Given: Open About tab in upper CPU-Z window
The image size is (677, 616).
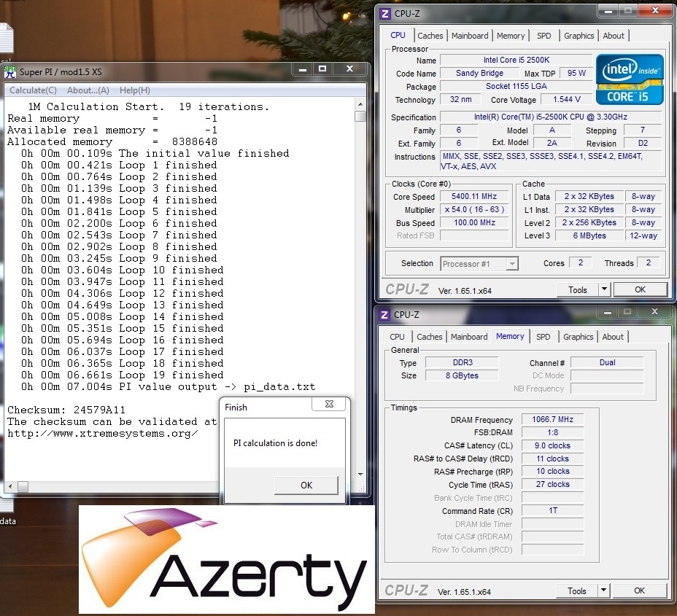Looking at the screenshot, I should tap(613, 36).
